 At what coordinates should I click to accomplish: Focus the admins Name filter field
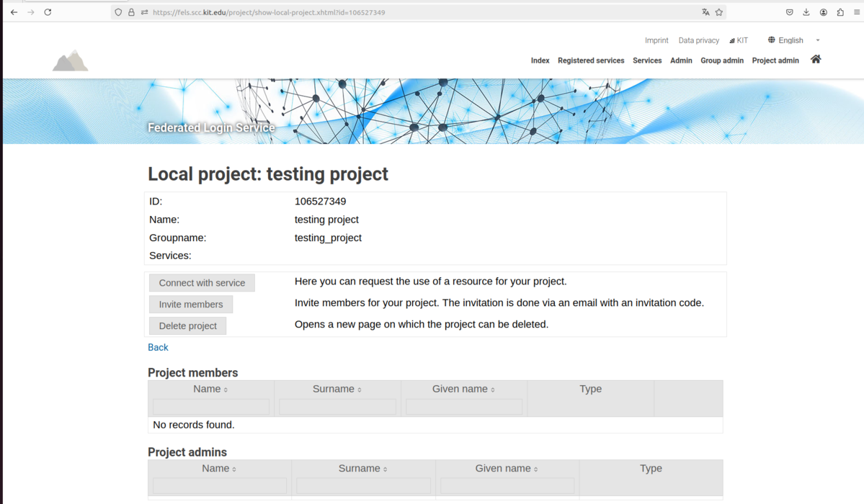219,486
